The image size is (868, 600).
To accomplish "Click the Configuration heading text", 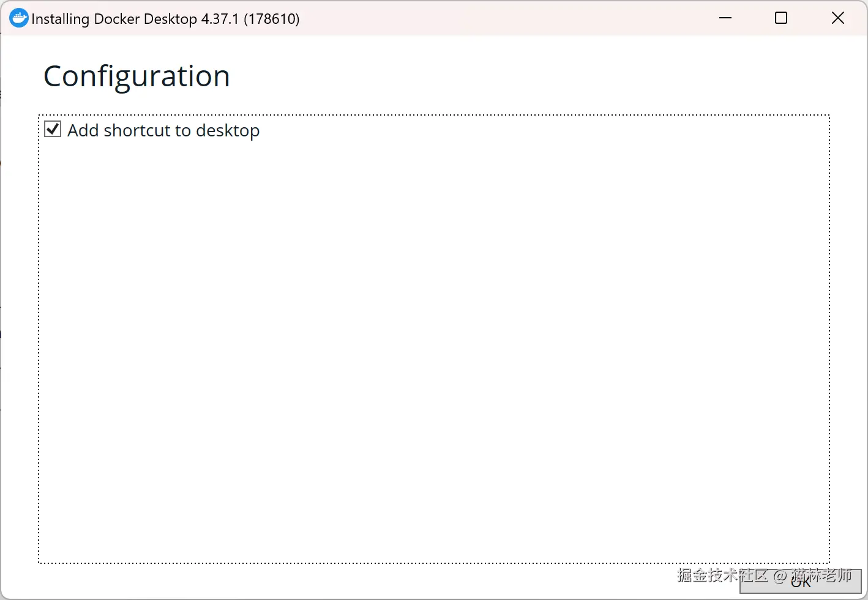I will pyautogui.click(x=137, y=77).
